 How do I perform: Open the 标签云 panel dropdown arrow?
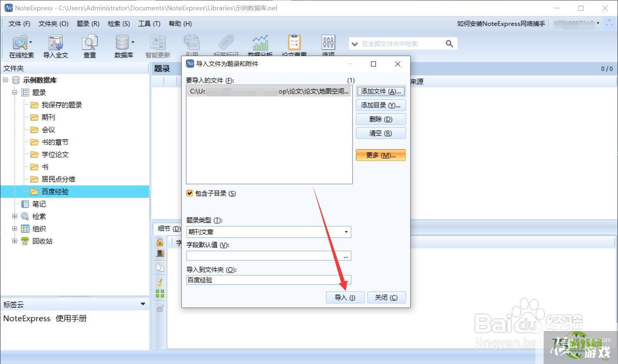click(143, 304)
